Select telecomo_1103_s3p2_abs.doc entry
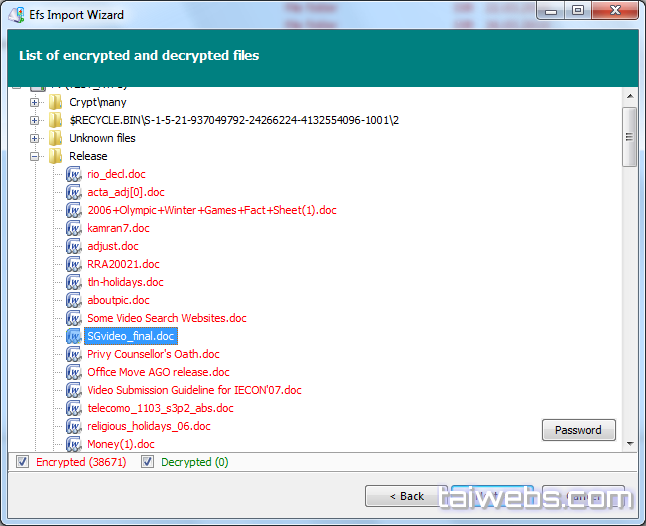Viewport: 646px width, 526px height. click(160, 408)
